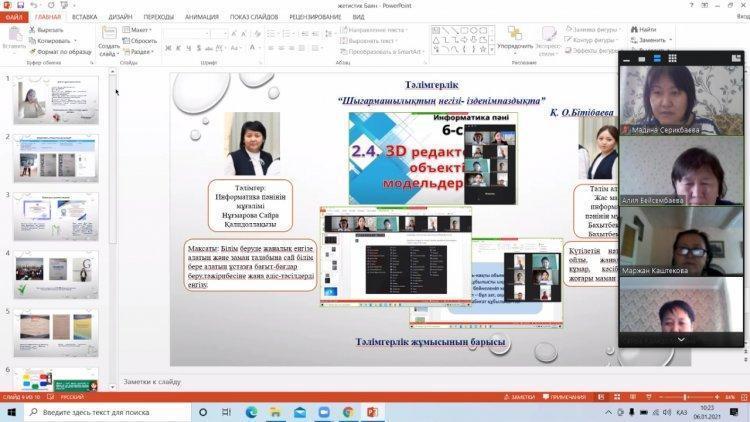Viewport: 750px width, 422px height.
Task: Open the font size combo box
Action: pyautogui.click(x=219, y=34)
